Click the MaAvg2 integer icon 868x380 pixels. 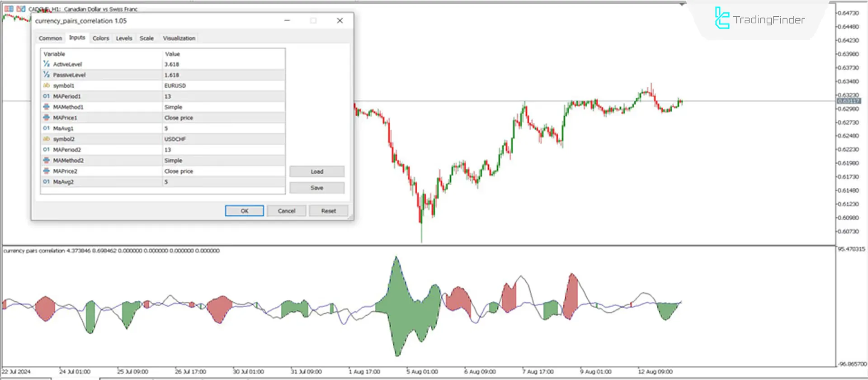[x=46, y=182]
